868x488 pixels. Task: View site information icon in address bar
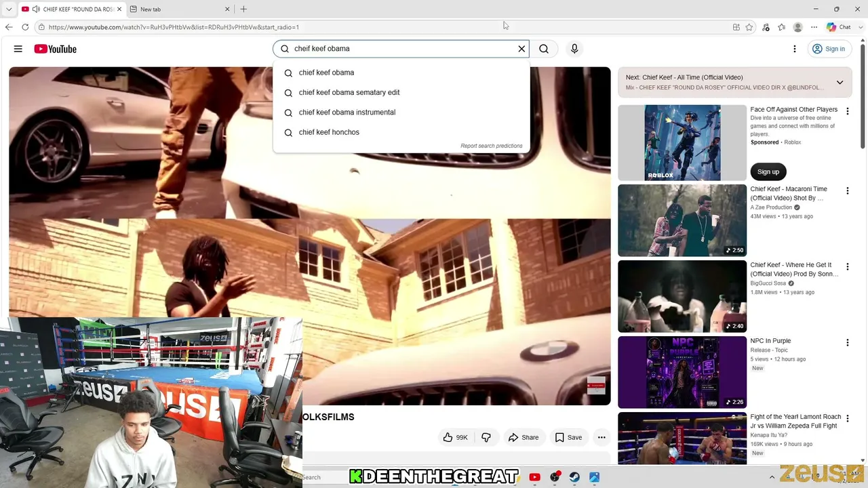click(41, 27)
